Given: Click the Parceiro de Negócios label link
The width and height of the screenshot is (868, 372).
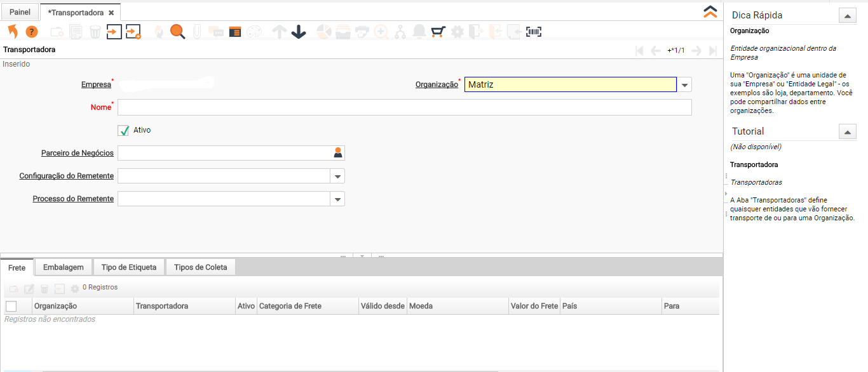Looking at the screenshot, I should click(x=77, y=153).
